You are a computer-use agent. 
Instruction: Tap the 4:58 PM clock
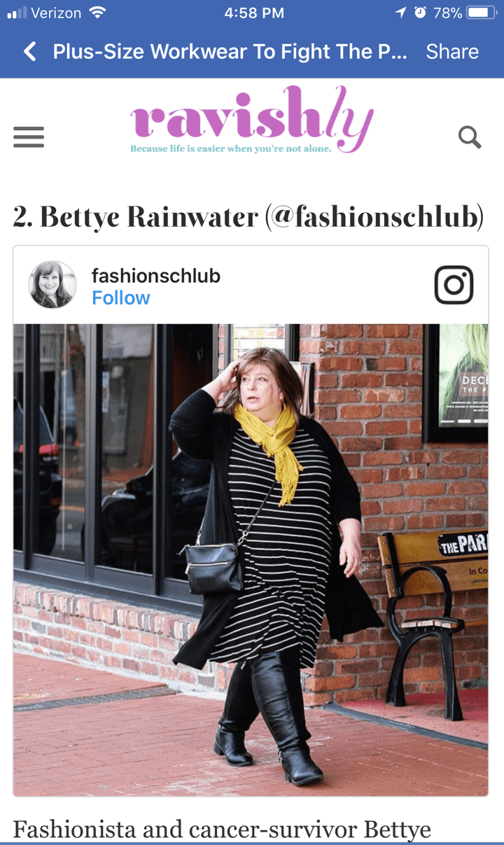point(254,13)
